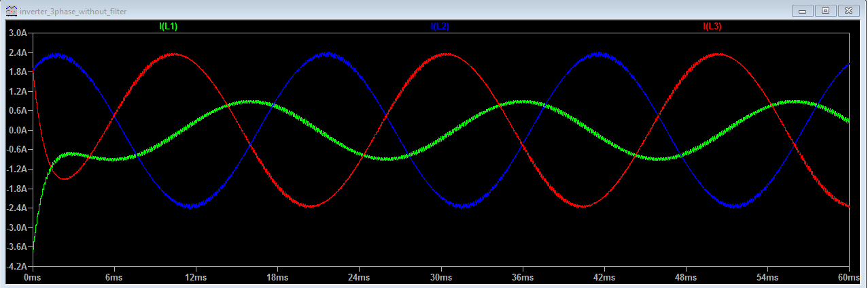The height and width of the screenshot is (288, 868).
Task: Close the waveform window
Action: coord(848,11)
